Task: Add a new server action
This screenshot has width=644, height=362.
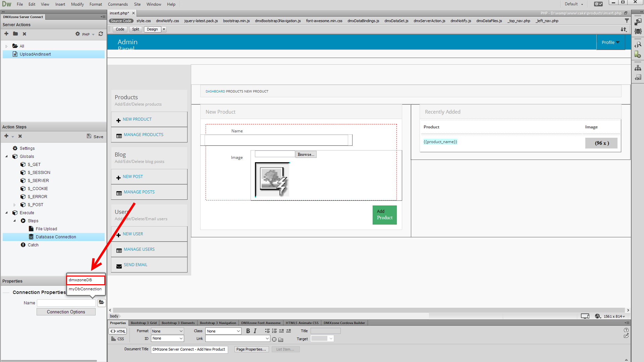Action: coord(6,34)
